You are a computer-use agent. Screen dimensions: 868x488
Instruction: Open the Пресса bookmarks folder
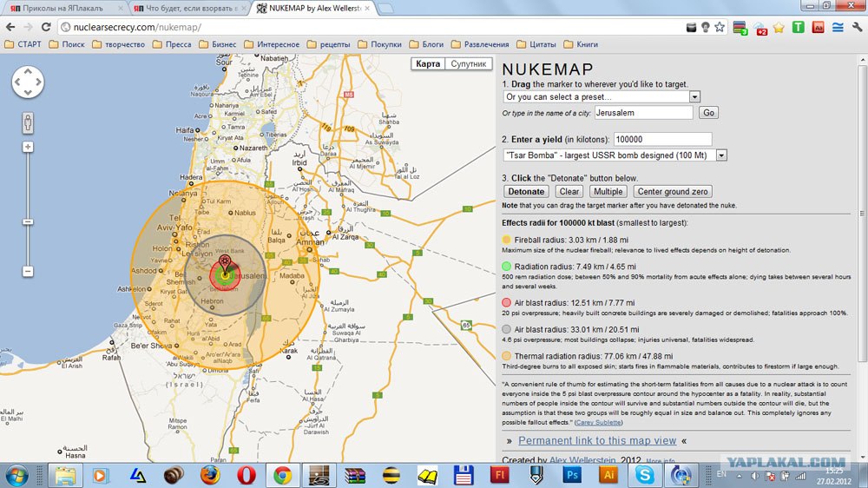click(172, 44)
